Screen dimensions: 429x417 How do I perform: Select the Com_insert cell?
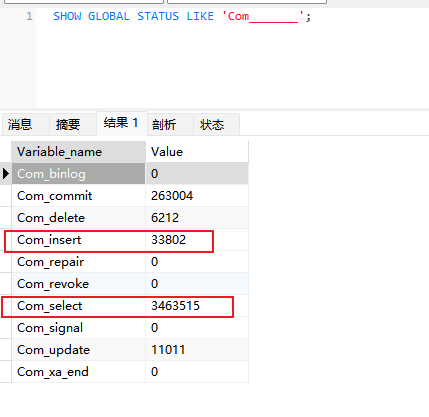click(78, 240)
